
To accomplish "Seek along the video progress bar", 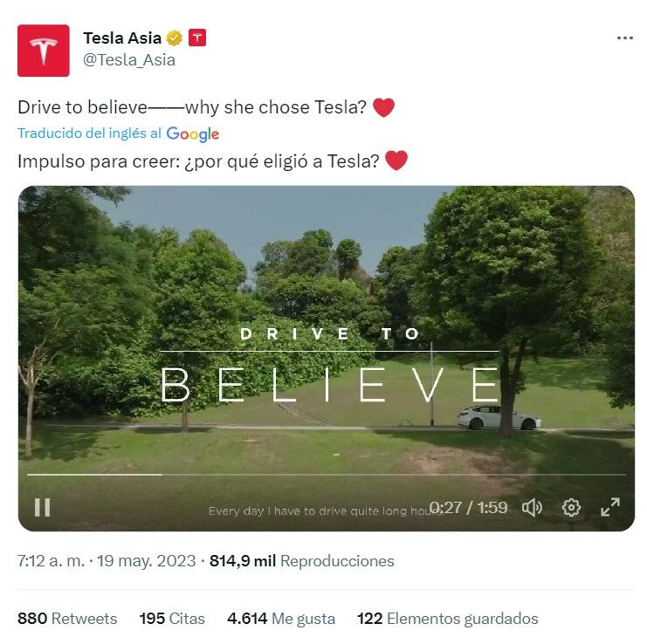I will tap(326, 475).
